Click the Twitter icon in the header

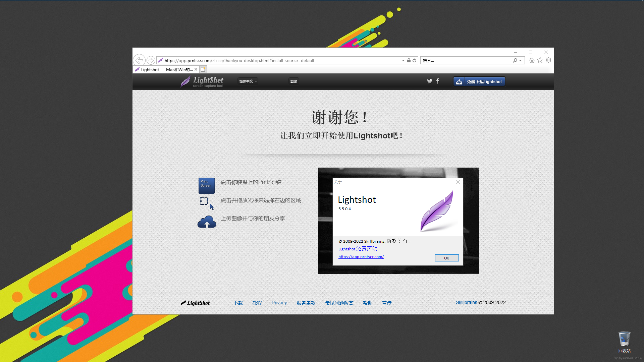(429, 81)
